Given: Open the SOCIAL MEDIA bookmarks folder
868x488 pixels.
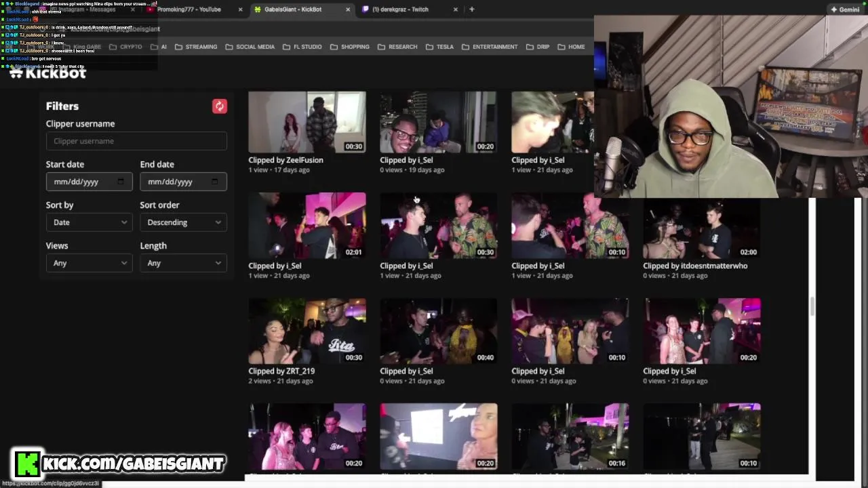Looking at the screenshot, I should click(x=250, y=47).
